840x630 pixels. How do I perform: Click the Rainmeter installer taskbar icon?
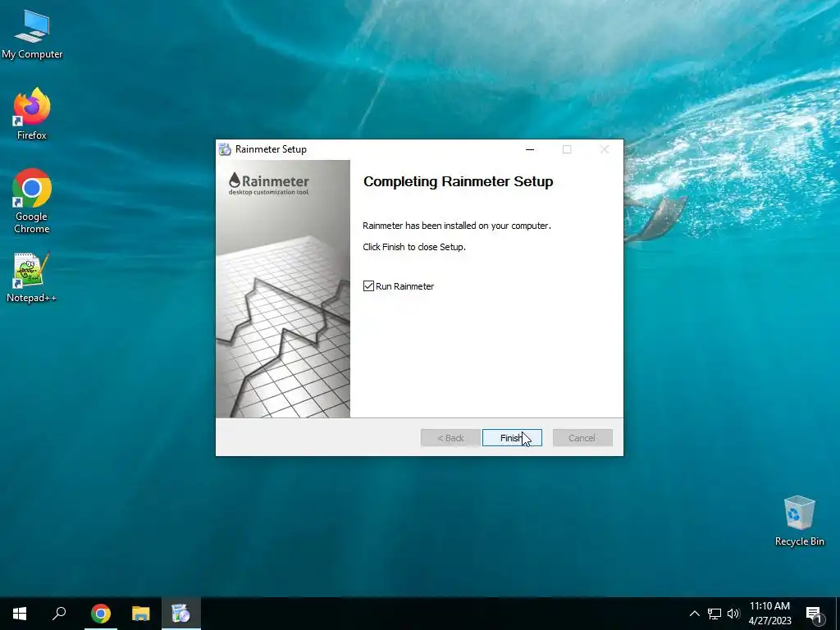181,614
